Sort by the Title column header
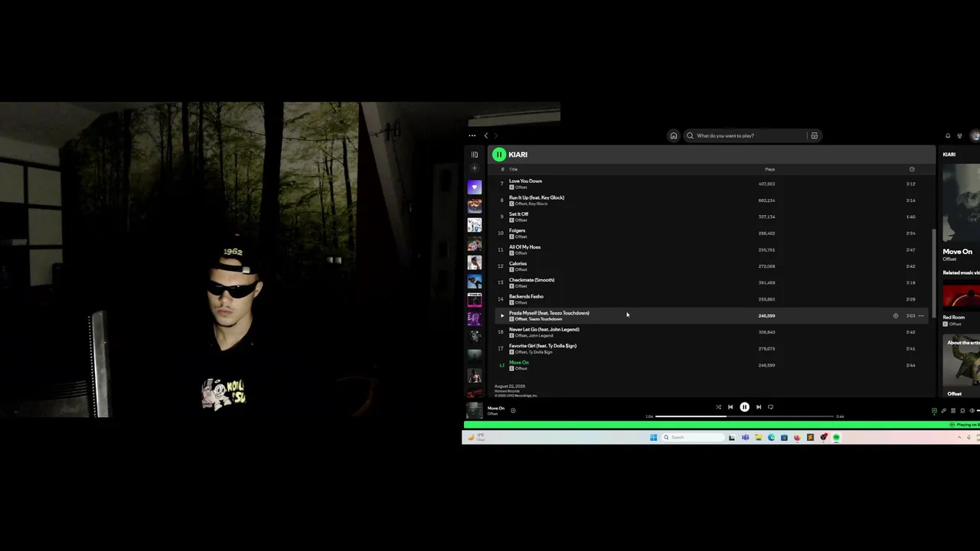The image size is (980, 551). (514, 169)
